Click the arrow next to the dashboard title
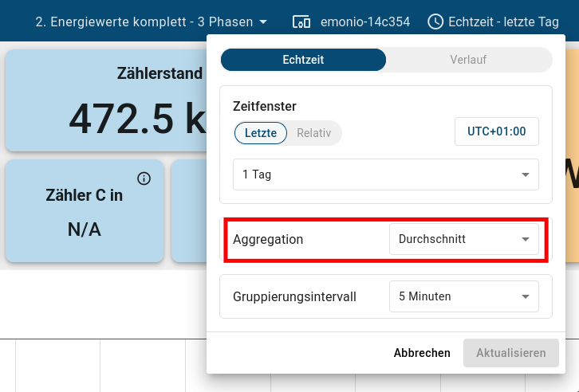 tap(263, 22)
